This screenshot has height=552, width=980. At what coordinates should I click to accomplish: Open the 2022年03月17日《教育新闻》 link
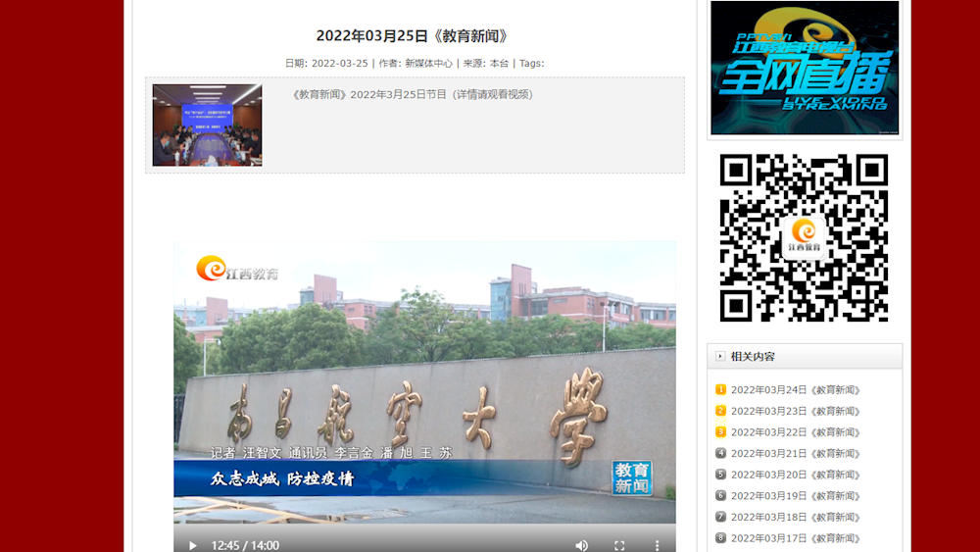796,538
